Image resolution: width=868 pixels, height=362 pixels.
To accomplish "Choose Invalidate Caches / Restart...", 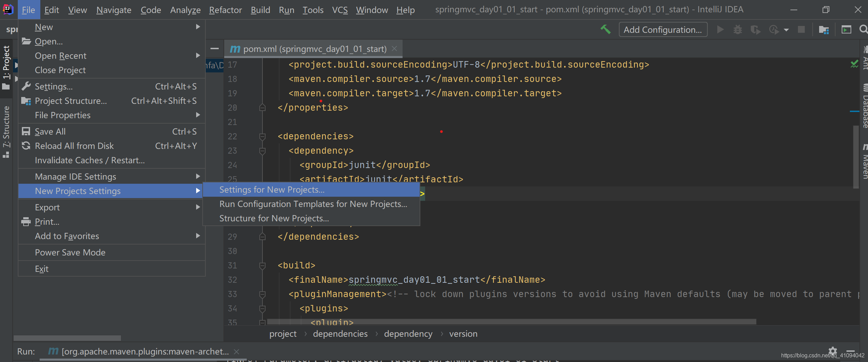I will tap(112, 160).
